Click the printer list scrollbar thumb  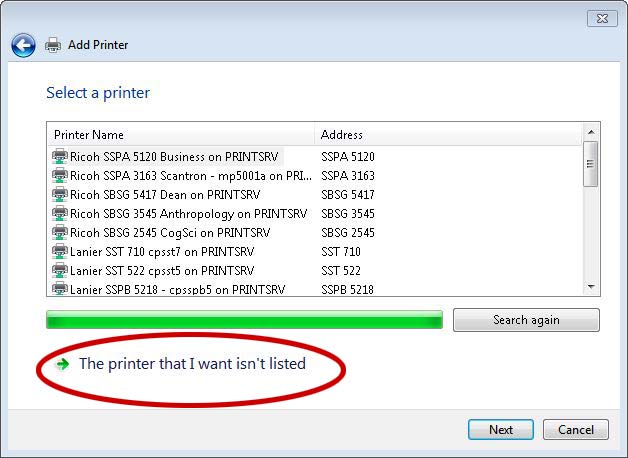pyautogui.click(x=591, y=162)
